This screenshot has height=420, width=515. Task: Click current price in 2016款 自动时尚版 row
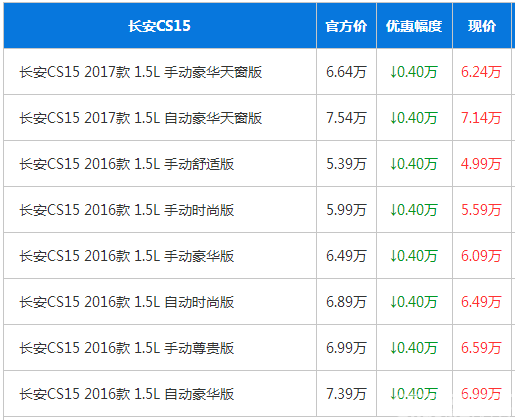pyautogui.click(x=481, y=302)
